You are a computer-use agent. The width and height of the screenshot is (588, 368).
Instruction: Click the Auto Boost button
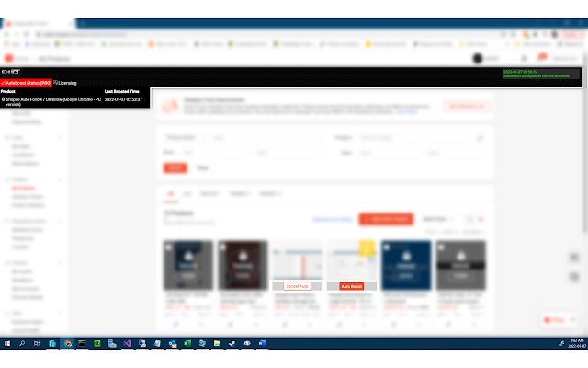(351, 286)
